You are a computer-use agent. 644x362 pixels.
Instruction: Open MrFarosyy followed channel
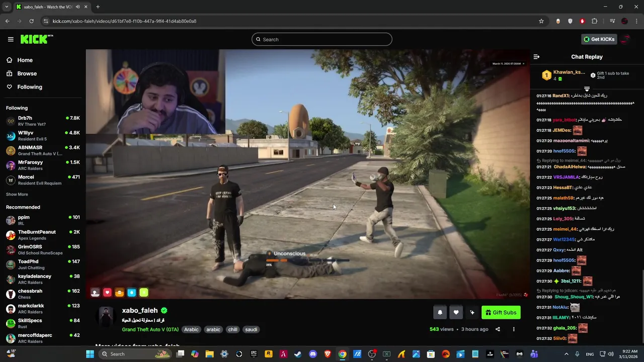43,165
